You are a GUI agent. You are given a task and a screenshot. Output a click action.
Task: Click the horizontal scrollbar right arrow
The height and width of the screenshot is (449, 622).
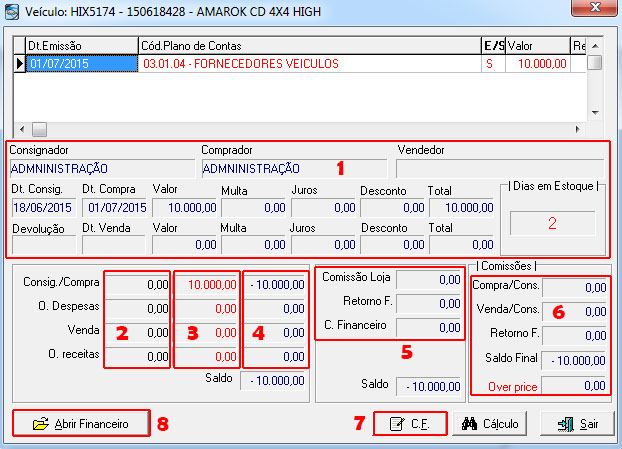click(578, 129)
